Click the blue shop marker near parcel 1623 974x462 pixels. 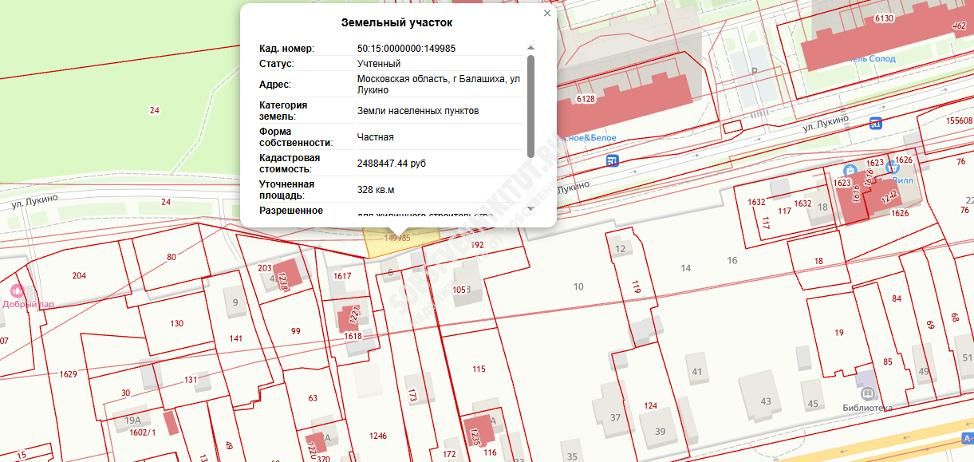849,171
